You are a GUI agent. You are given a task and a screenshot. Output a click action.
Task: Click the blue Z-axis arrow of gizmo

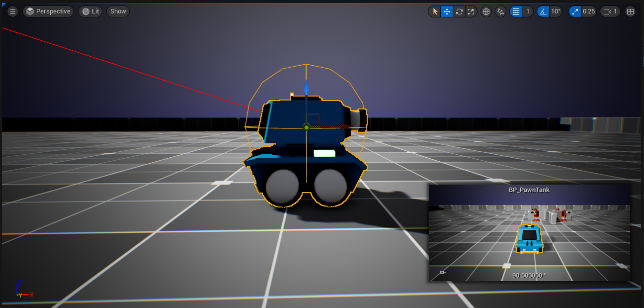click(307, 89)
